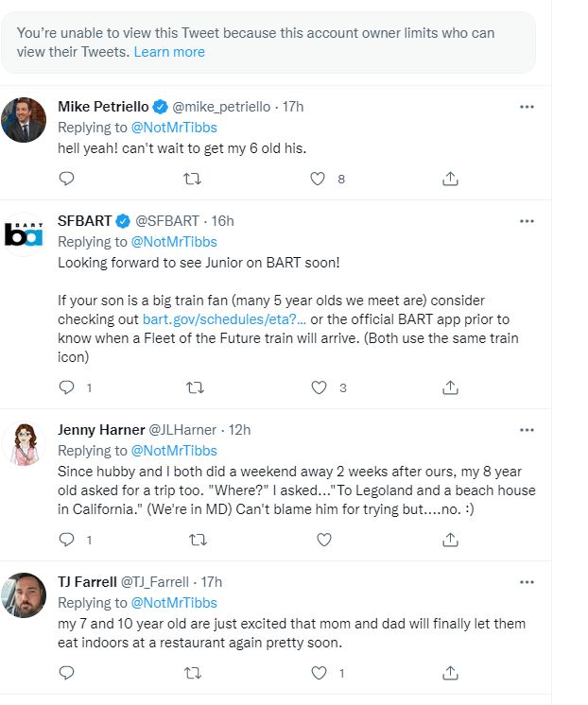Viewport: 588px width, 705px height.
Task: Open more options on Mike Petriello's tweet
Action: pyautogui.click(x=527, y=107)
